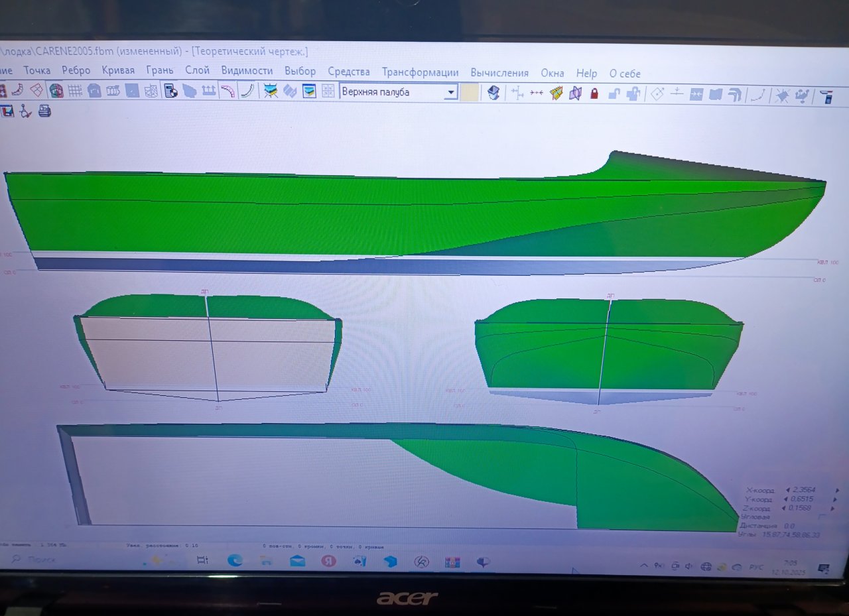Open the Видимости menu
Viewport: 849px width, 616px height.
pos(247,71)
